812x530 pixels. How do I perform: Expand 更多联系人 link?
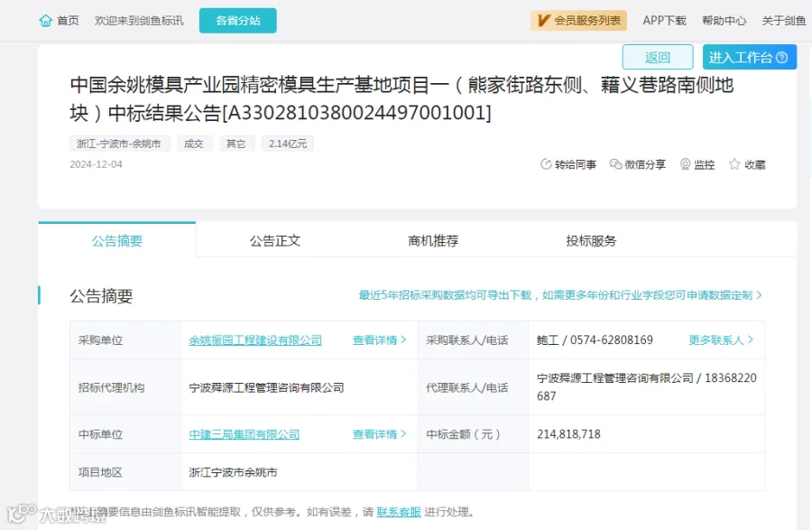click(720, 340)
